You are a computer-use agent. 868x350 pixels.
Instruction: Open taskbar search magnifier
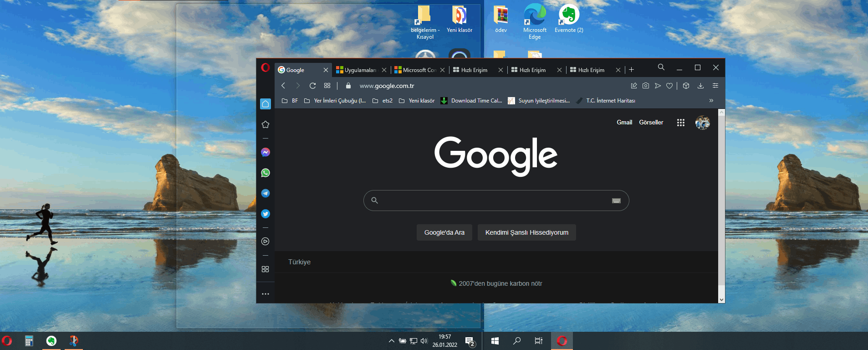tap(517, 341)
